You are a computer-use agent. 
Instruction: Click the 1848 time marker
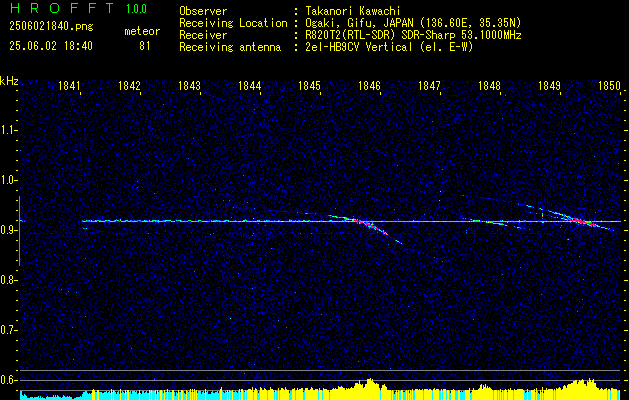tap(490, 86)
